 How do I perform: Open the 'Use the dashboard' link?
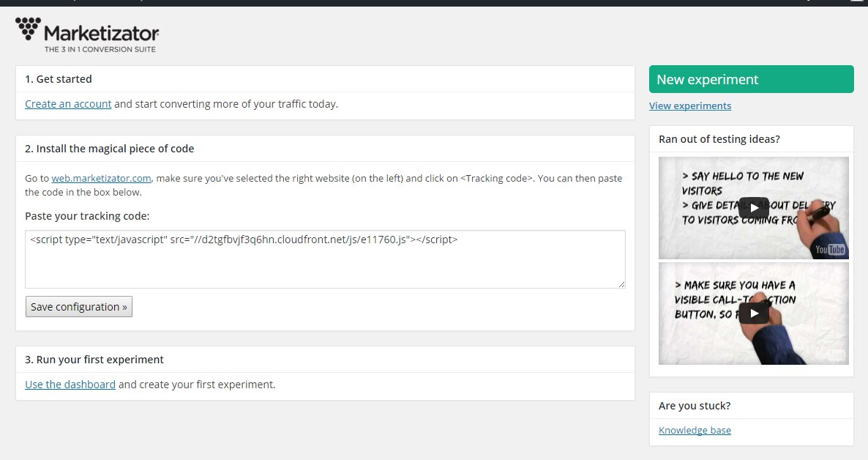click(70, 385)
